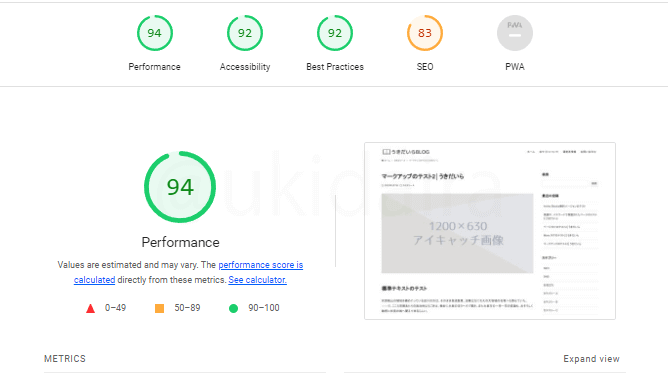The height and width of the screenshot is (376, 668).
Task: Click the gray PWA gauge icon
Action: pos(515,33)
